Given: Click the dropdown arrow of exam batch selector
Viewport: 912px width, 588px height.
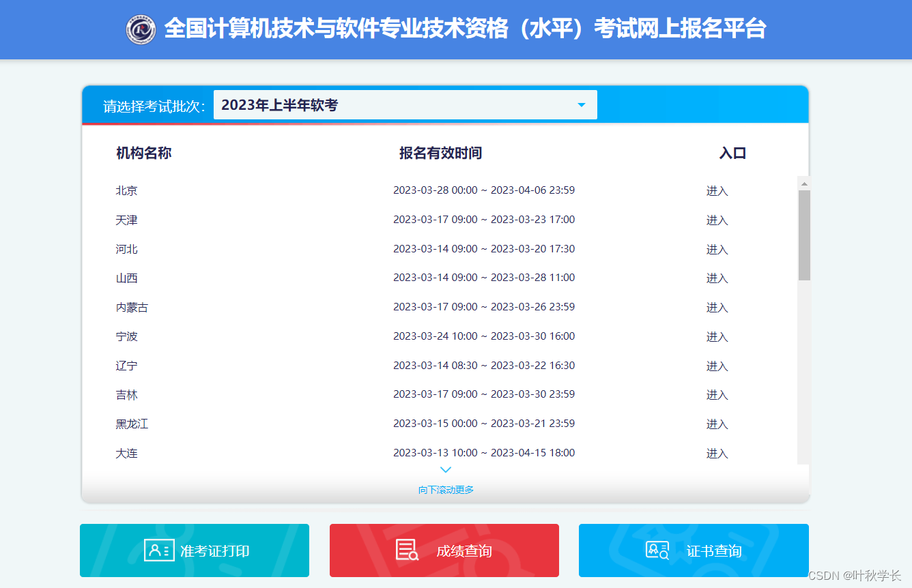Looking at the screenshot, I should (582, 105).
